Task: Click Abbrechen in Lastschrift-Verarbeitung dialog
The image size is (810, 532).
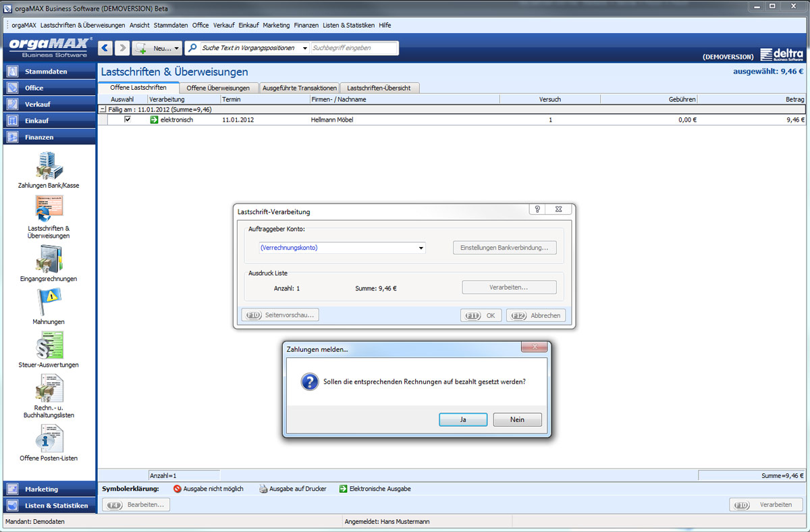Action: pos(536,315)
